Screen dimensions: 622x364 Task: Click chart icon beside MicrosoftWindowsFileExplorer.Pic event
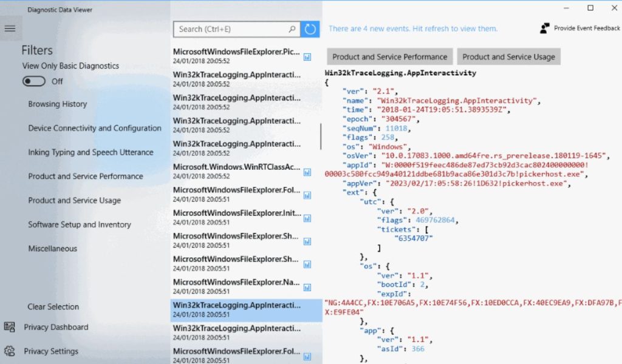tap(307, 56)
